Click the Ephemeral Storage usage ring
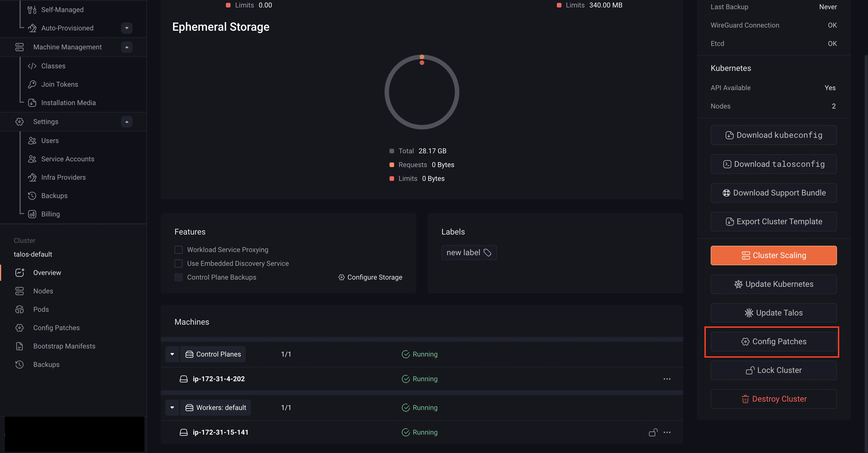 tap(422, 92)
